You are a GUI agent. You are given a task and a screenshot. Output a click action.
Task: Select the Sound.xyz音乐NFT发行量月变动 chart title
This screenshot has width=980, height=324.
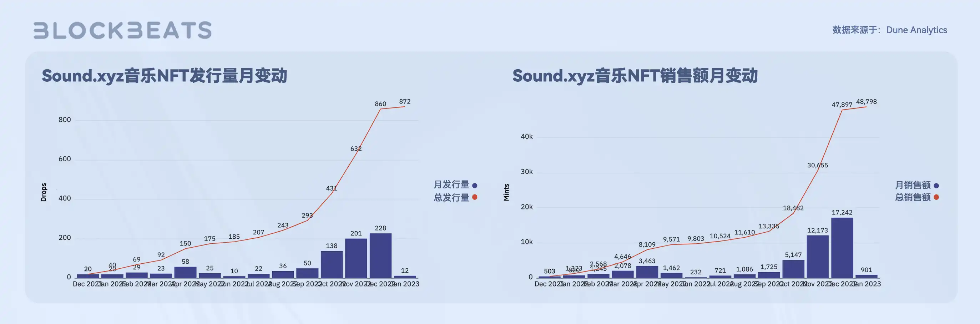(166, 75)
